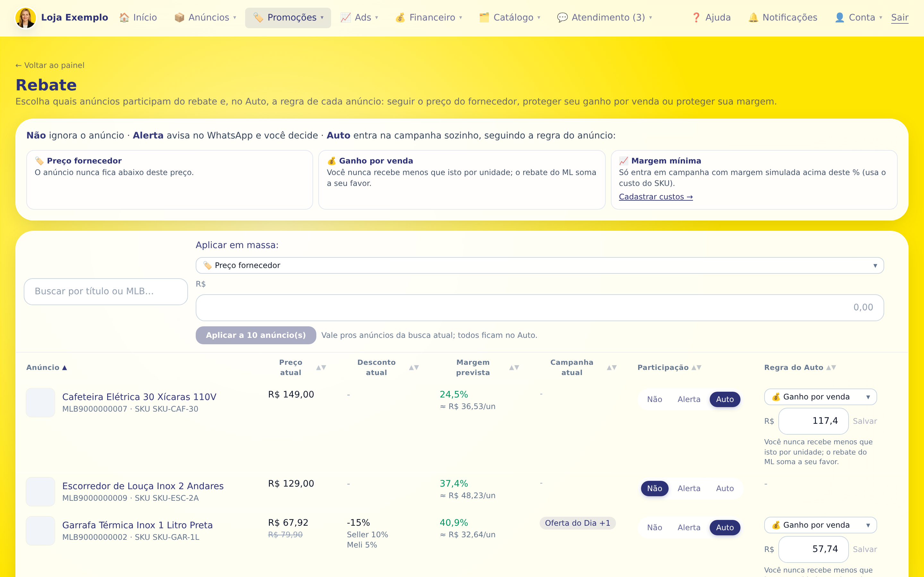Set Cafeteira Elétrica participation to Alerta

[689, 399]
